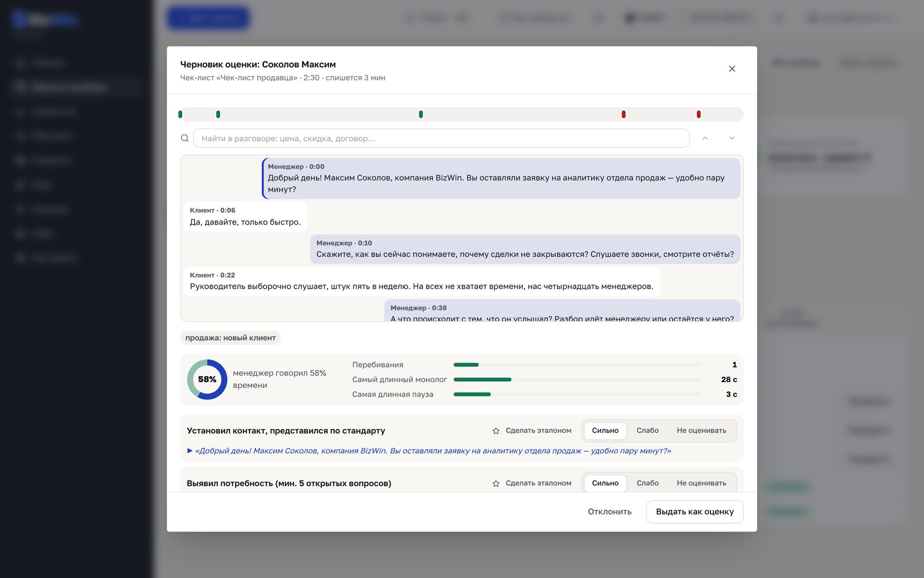
Task: Select first red marker on call timeline
Action: (x=624, y=114)
